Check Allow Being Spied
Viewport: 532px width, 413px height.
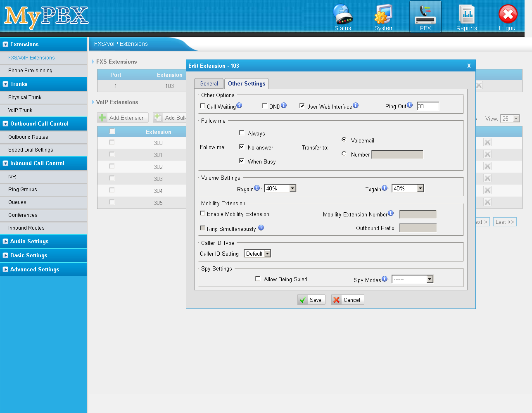coord(258,278)
